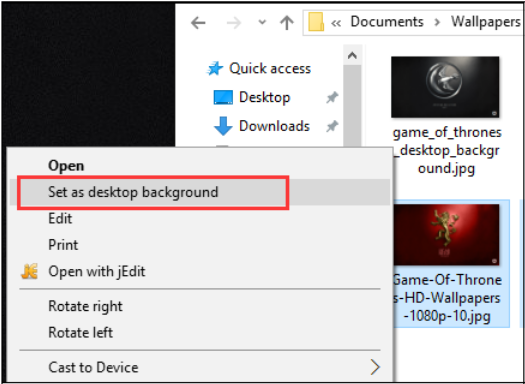Select Downloads in the navigation pane

(x=274, y=126)
